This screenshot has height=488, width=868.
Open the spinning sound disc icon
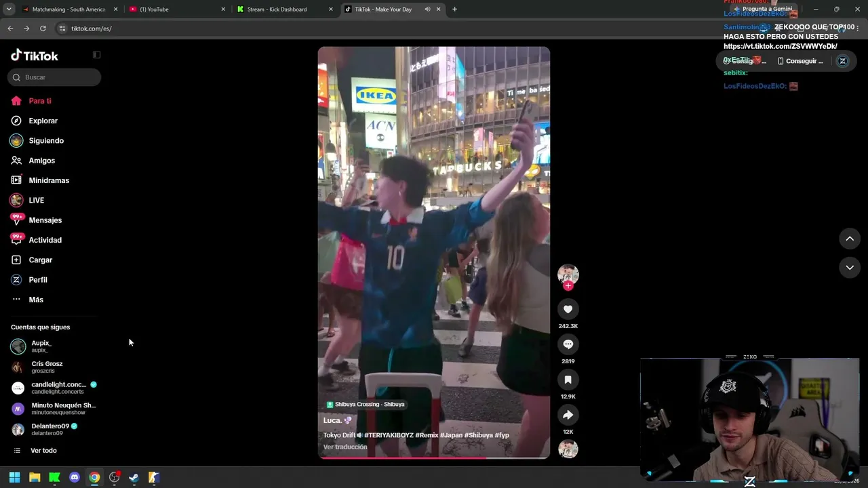[568, 449]
